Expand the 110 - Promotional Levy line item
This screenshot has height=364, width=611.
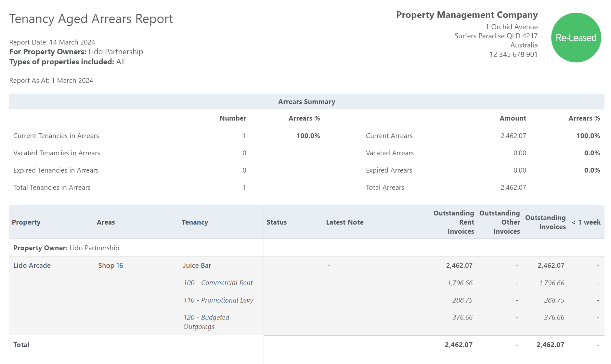(x=218, y=300)
